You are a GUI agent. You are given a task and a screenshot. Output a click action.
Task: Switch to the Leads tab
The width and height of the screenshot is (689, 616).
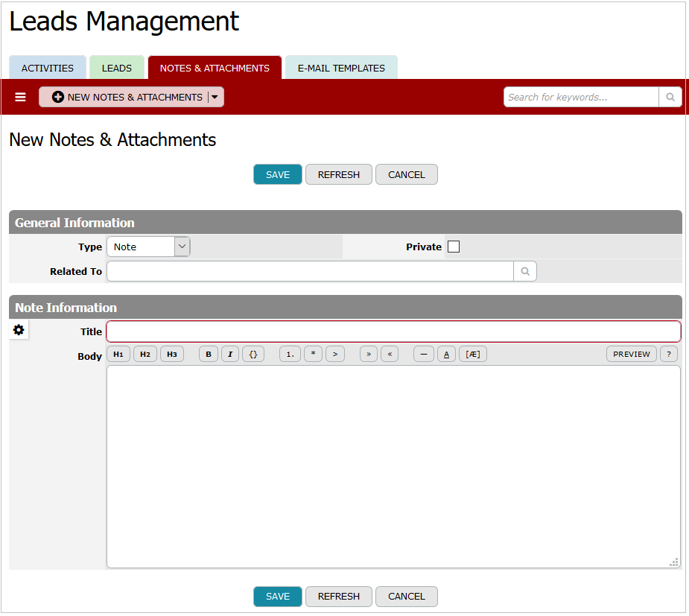point(117,68)
